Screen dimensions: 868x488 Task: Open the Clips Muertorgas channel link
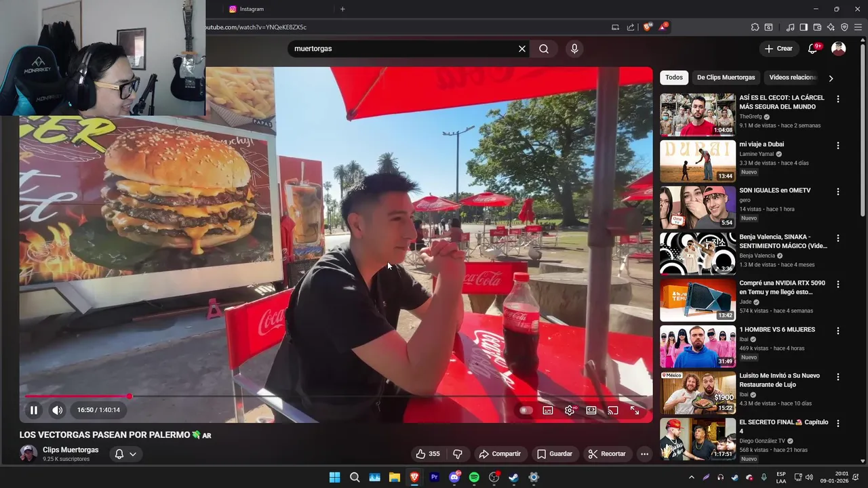[71, 450]
